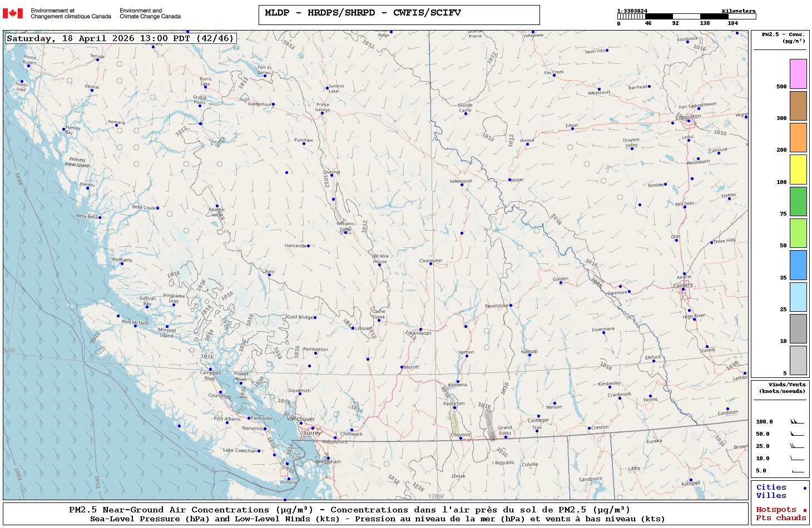The height and width of the screenshot is (528, 812).
Task: Choose the blue 35 concentration swatch
Action: click(x=798, y=265)
